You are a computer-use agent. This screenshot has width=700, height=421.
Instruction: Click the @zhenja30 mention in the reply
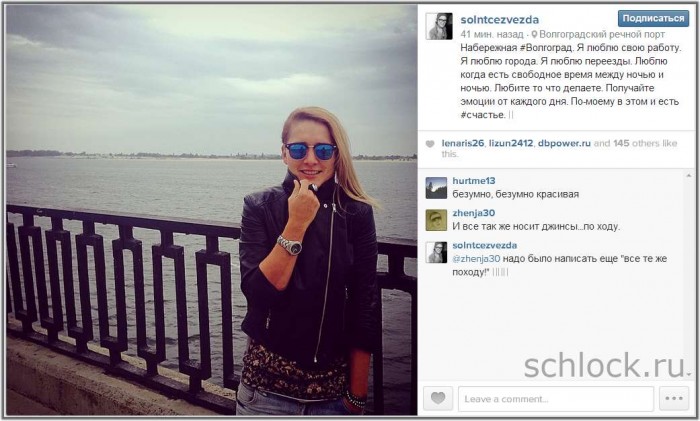click(x=476, y=258)
